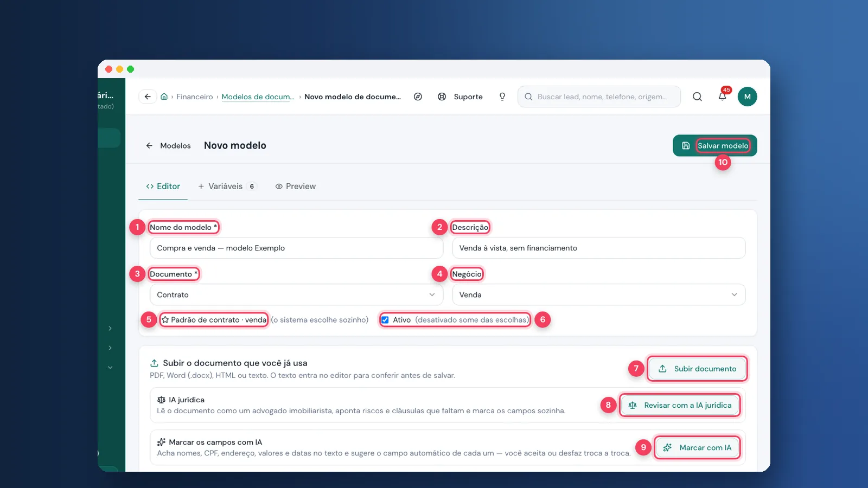This screenshot has width=868, height=488.
Task: Open the Negócio dropdown showing Venda
Action: click(x=599, y=294)
